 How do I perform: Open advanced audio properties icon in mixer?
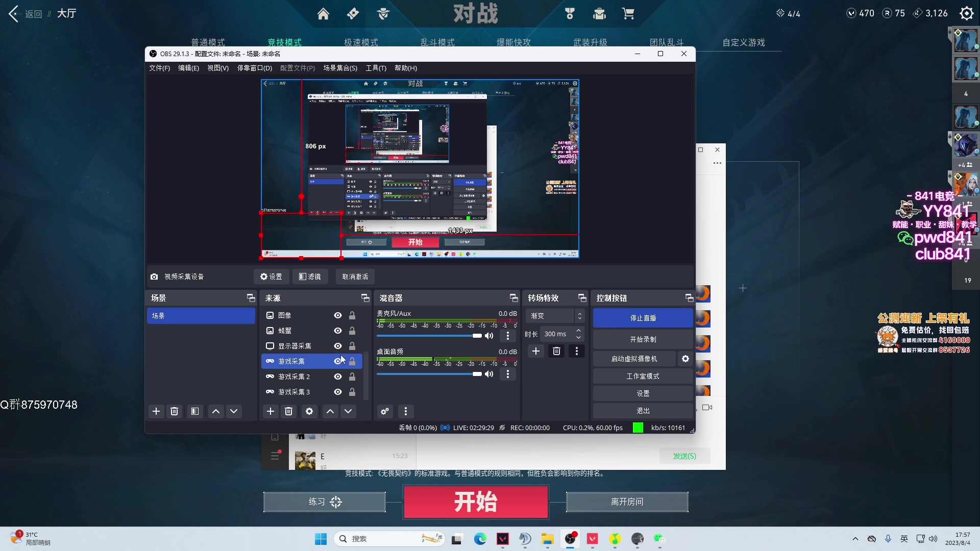(x=385, y=411)
